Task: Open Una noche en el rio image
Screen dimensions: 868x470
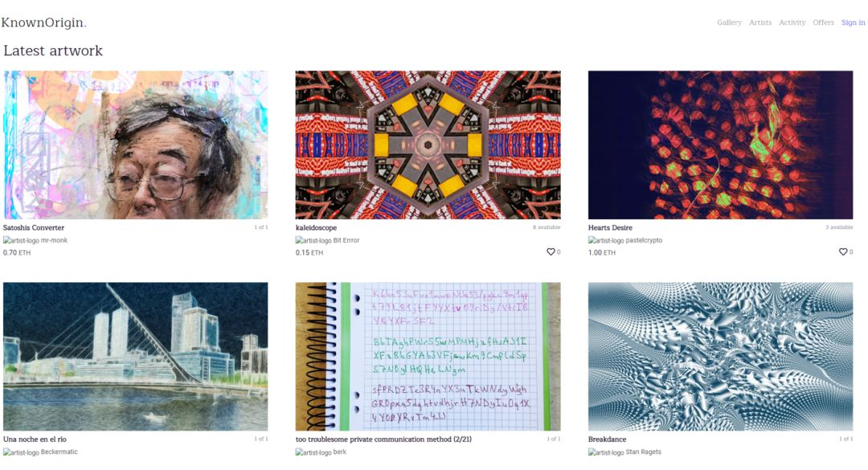Action: point(135,357)
